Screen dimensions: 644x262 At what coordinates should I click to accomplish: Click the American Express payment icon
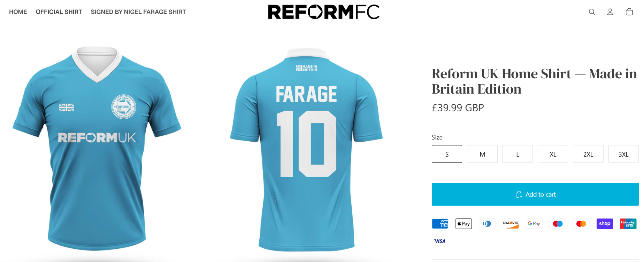pyautogui.click(x=440, y=224)
